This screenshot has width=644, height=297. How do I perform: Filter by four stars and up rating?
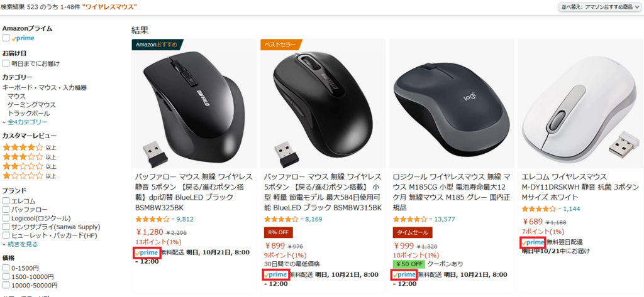pyautogui.click(x=23, y=148)
